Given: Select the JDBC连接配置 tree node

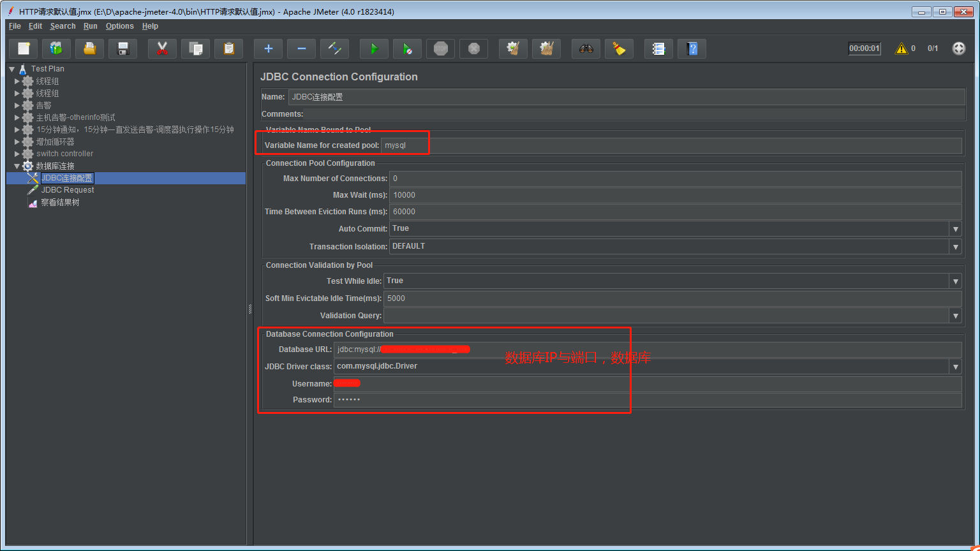Looking at the screenshot, I should coord(67,178).
